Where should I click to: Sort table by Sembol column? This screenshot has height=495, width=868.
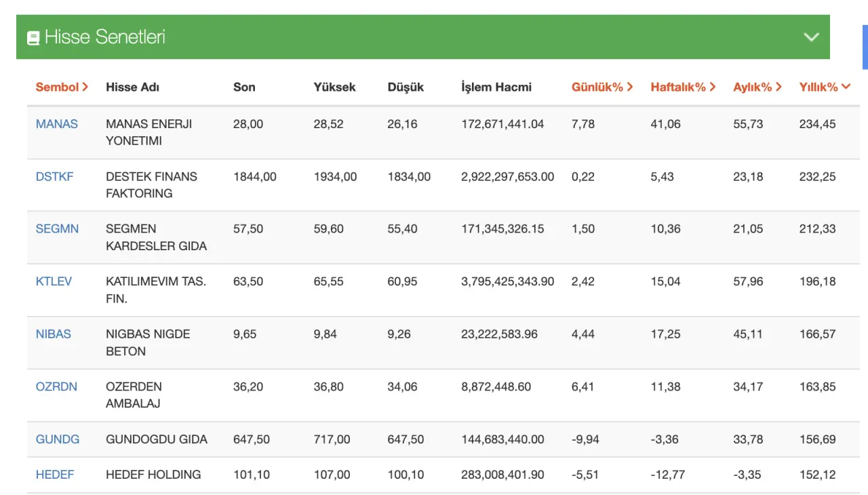[62, 87]
